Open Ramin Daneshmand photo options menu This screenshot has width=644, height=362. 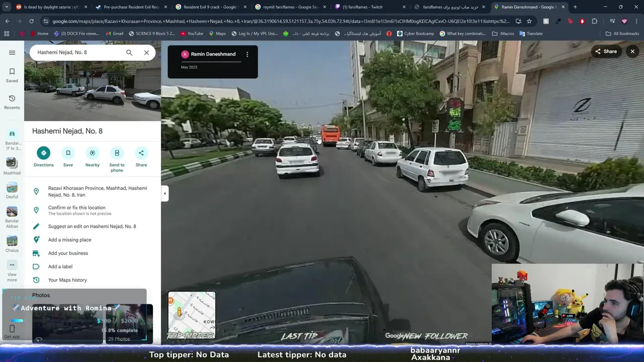247,54
